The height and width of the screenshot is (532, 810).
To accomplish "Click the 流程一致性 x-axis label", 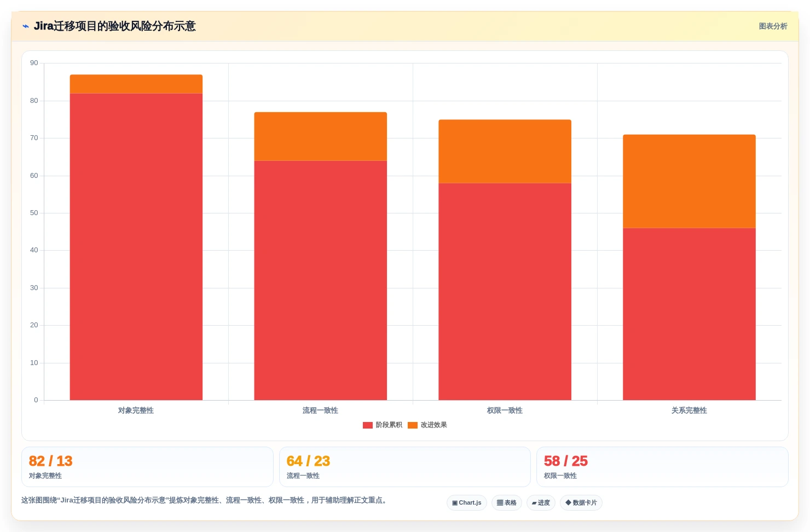I will point(321,410).
